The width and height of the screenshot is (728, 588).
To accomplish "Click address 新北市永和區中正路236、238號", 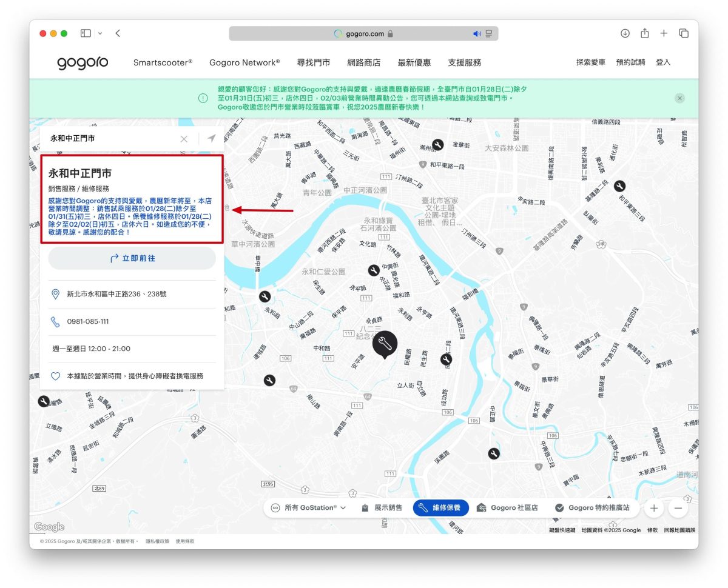I will coord(117,294).
